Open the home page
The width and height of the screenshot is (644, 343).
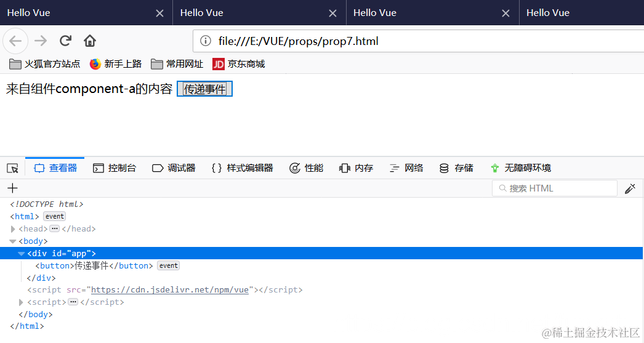coord(89,41)
